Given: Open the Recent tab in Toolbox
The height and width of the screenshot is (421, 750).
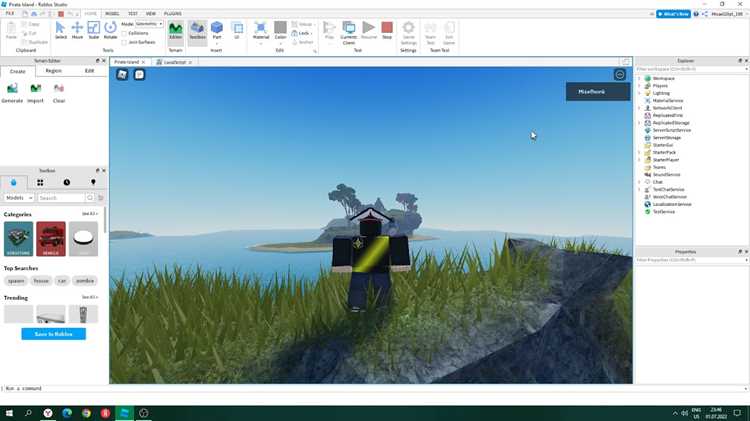Looking at the screenshot, I should tap(66, 182).
